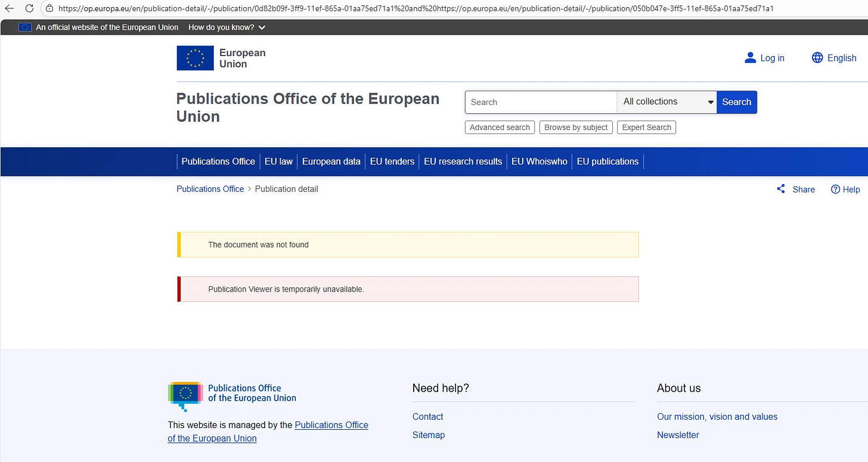The width and height of the screenshot is (868, 462).
Task: Click Browse by subject button
Action: coord(576,127)
